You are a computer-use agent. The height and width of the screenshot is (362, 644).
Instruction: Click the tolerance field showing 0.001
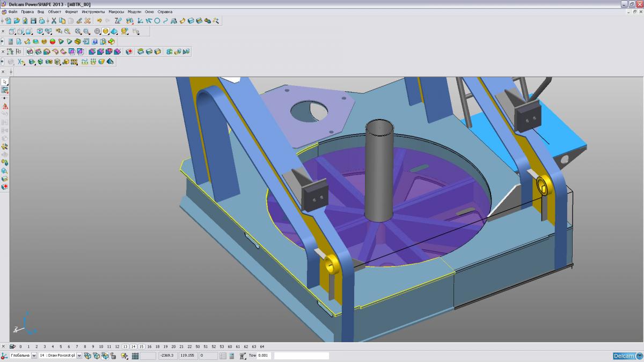point(264,356)
